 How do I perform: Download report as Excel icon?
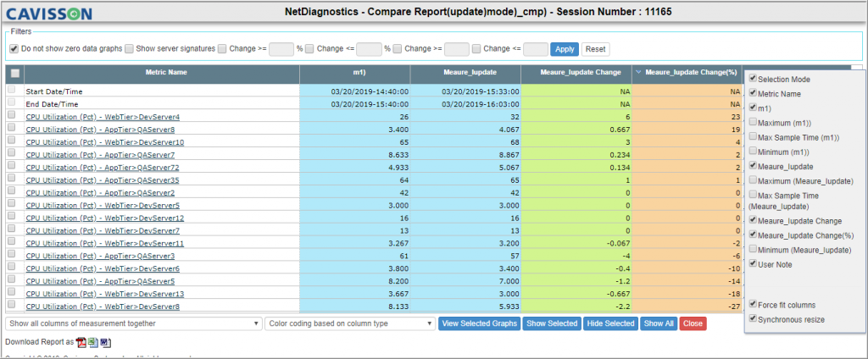tap(93, 342)
